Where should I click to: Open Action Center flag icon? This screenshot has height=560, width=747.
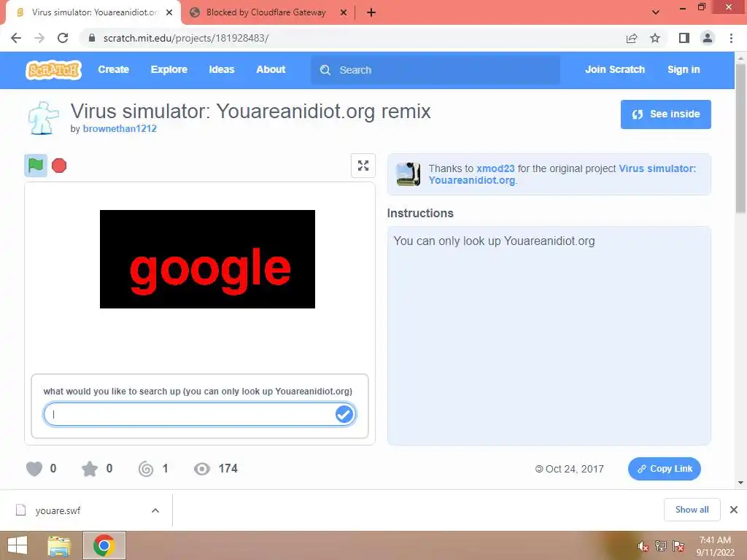678,546
